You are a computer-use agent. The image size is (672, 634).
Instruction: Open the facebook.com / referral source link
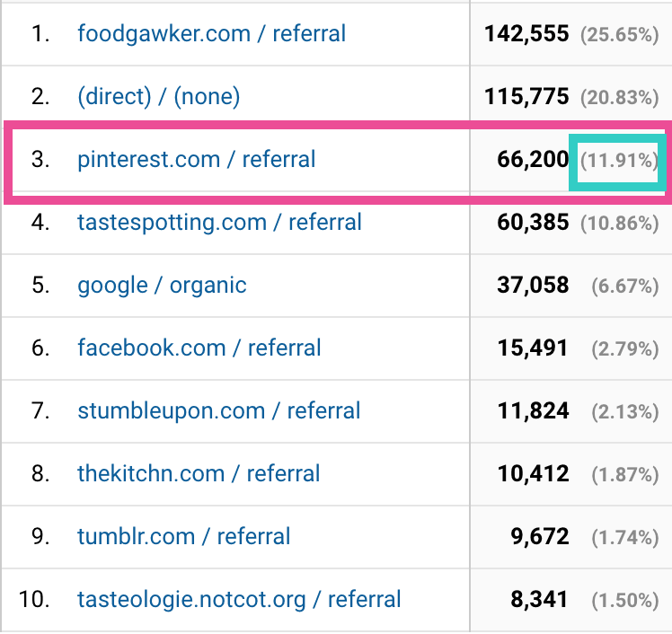[199, 348]
